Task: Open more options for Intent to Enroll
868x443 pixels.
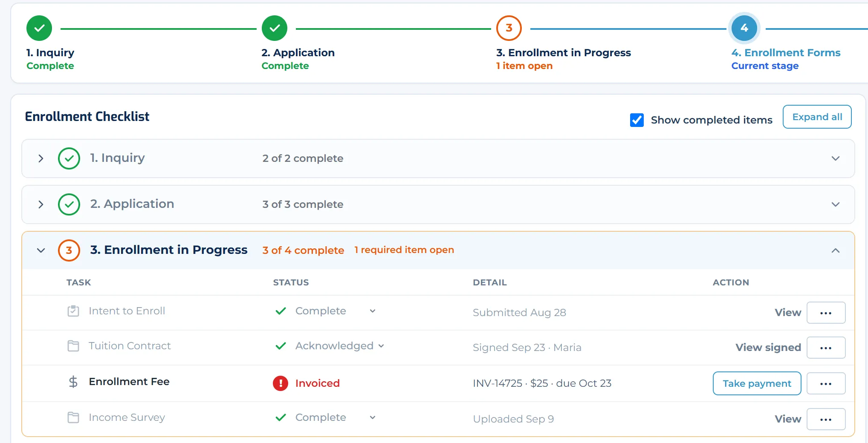Action: pyautogui.click(x=826, y=313)
